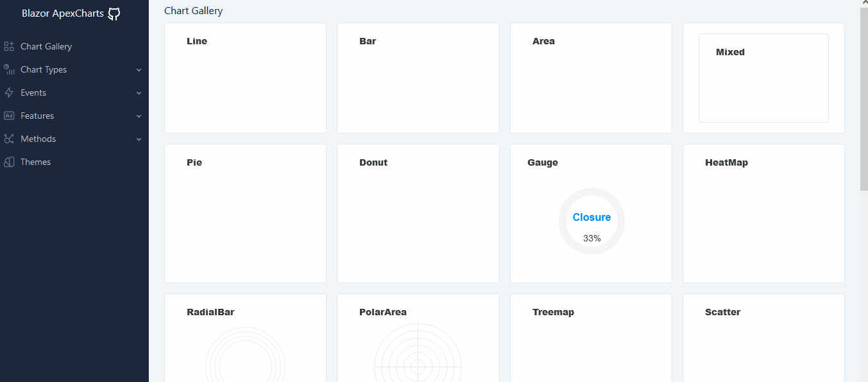This screenshot has height=382, width=868.
Task: Select the Chart Gallery sidebar icon
Action: (x=8, y=46)
